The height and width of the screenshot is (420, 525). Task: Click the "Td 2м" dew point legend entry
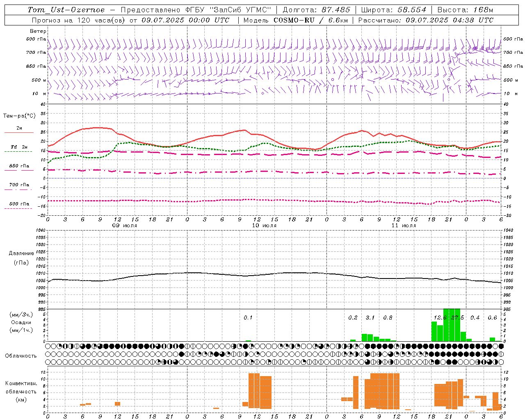click(x=19, y=147)
